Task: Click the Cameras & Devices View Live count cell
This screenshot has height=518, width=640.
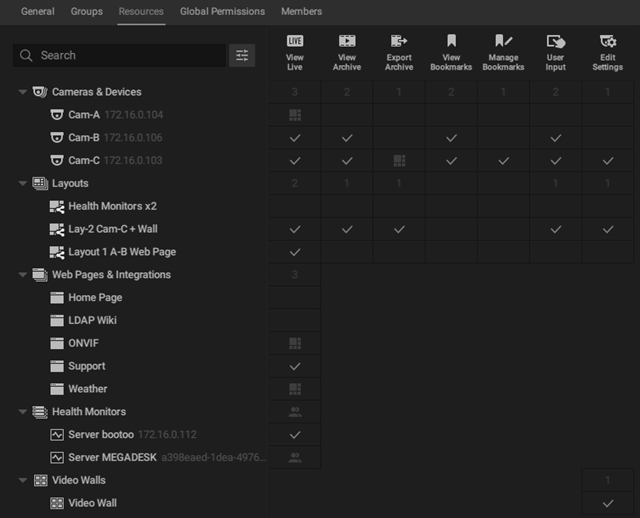Action: [x=295, y=92]
